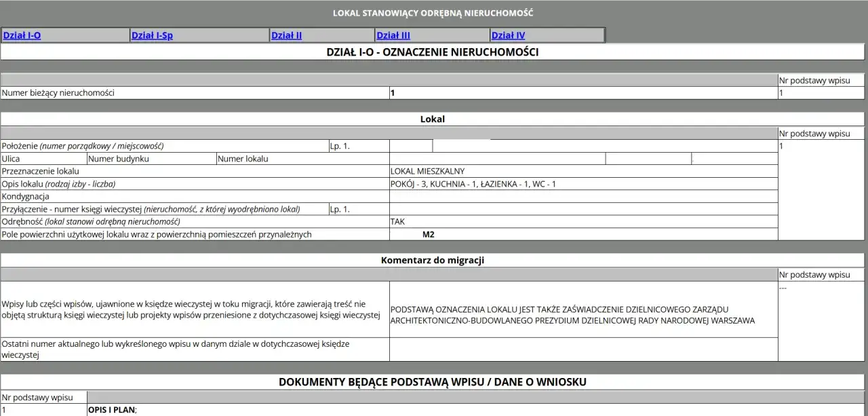
Task: Click the DOKUMENTY BĘDĄCE PODSTAWĄ WPISU header
Action: (433, 381)
